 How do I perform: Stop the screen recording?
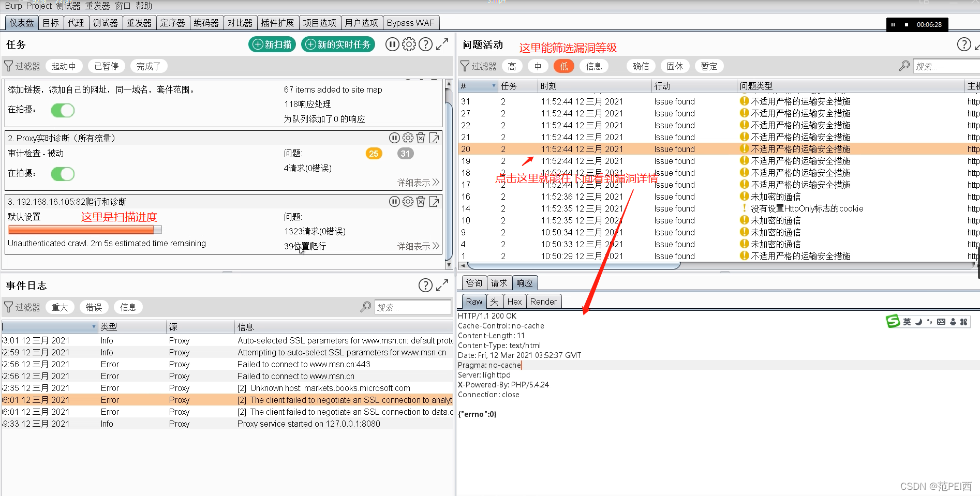pos(907,24)
